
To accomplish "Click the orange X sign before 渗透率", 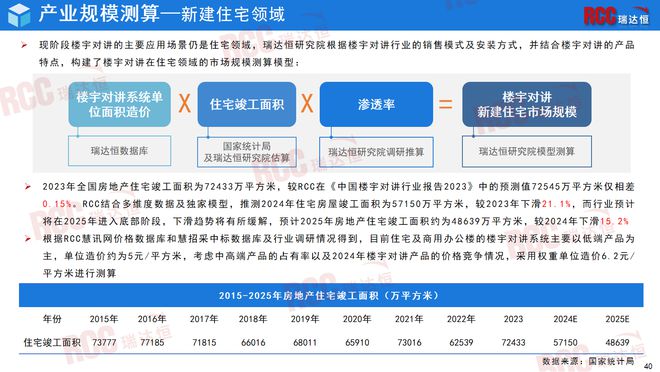I will click(x=307, y=103).
